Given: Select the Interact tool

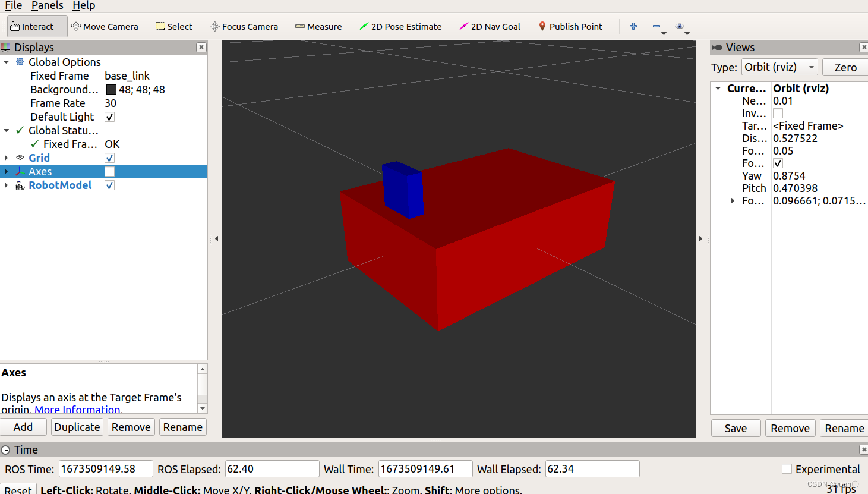Looking at the screenshot, I should 37,27.
